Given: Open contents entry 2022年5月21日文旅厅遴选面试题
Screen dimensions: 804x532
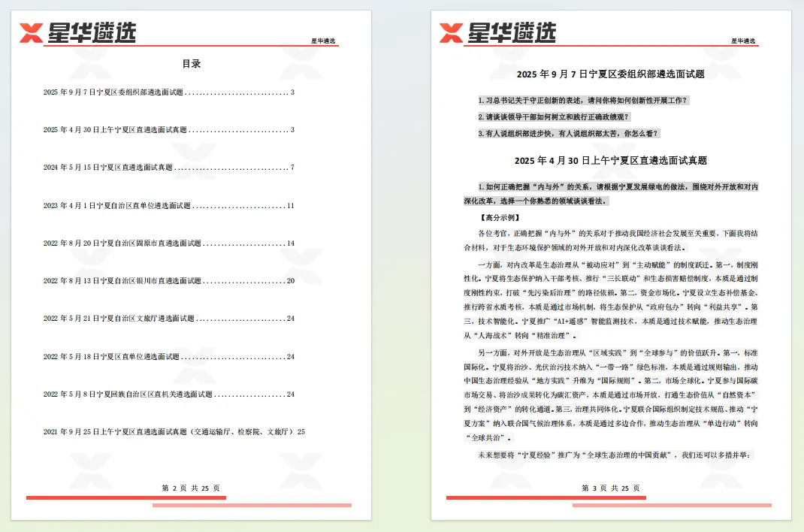Looking at the screenshot, I should [x=169, y=319].
